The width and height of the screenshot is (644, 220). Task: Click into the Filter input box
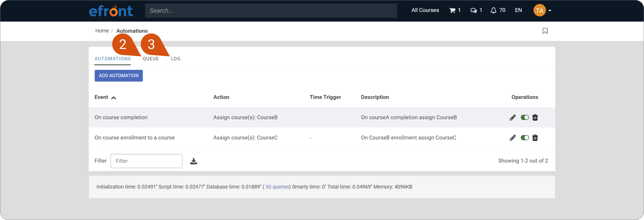[x=146, y=161]
